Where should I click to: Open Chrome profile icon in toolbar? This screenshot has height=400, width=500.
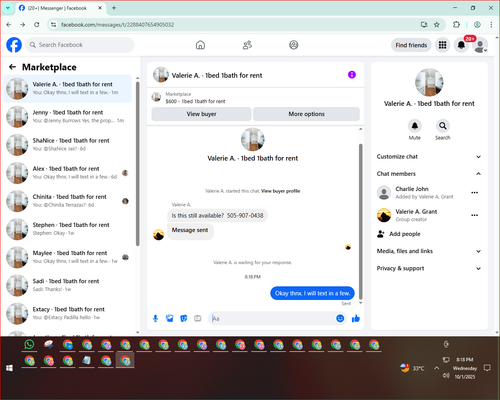coord(477,24)
